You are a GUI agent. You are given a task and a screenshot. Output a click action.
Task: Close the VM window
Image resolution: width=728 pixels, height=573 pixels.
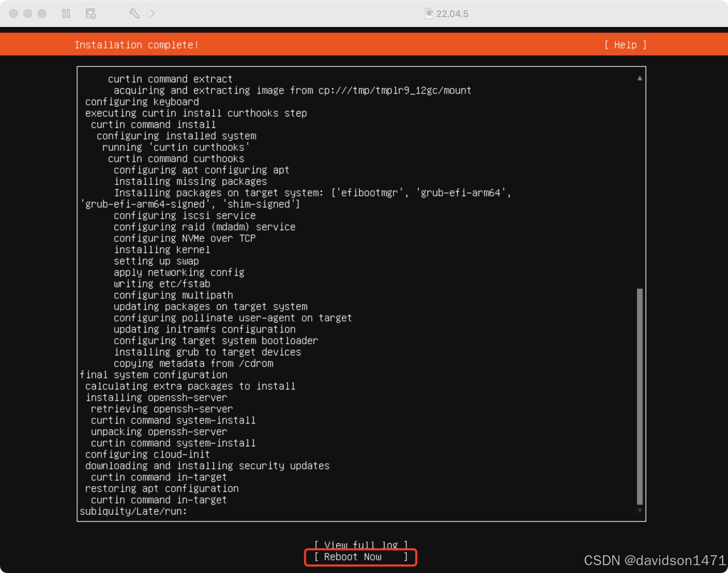pyautogui.click(x=14, y=14)
